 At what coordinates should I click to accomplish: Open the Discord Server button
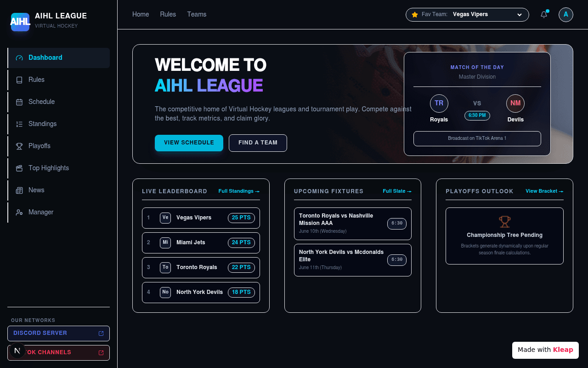click(58, 333)
